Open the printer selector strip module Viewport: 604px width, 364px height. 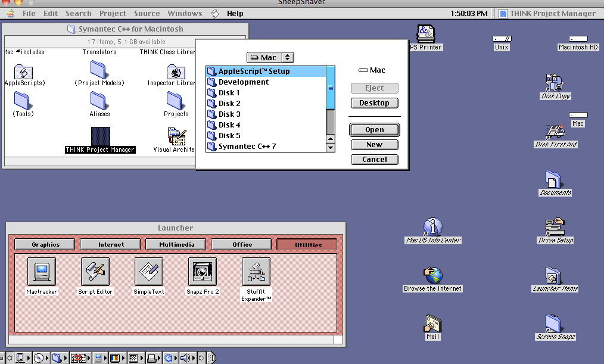tap(153, 358)
